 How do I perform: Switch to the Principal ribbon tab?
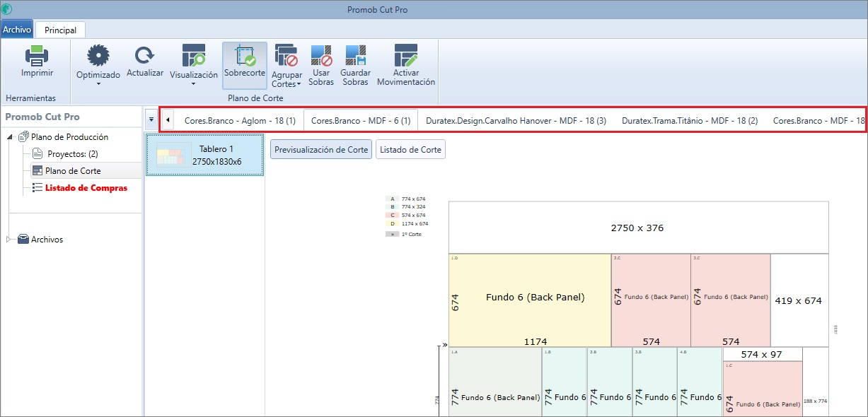tap(60, 30)
